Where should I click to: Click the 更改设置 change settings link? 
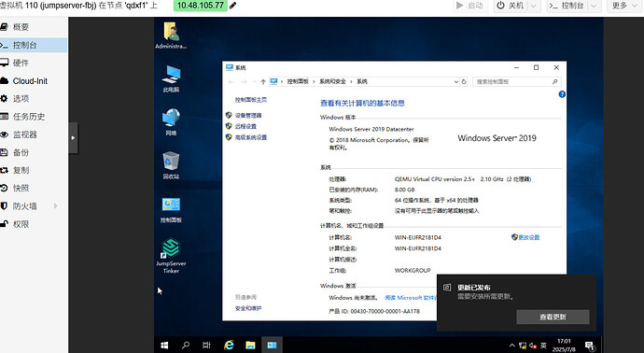[528, 237]
